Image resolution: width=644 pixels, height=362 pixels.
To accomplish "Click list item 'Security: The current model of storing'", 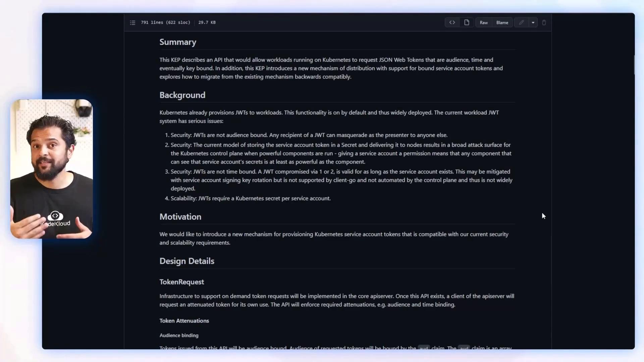I will 341,154.
